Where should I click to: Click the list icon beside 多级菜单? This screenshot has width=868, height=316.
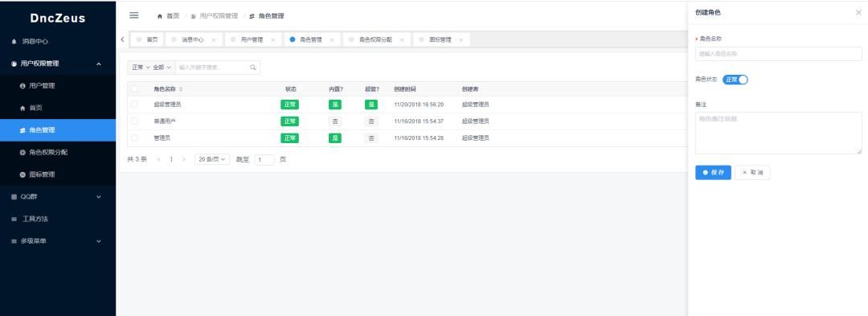pos(14,241)
